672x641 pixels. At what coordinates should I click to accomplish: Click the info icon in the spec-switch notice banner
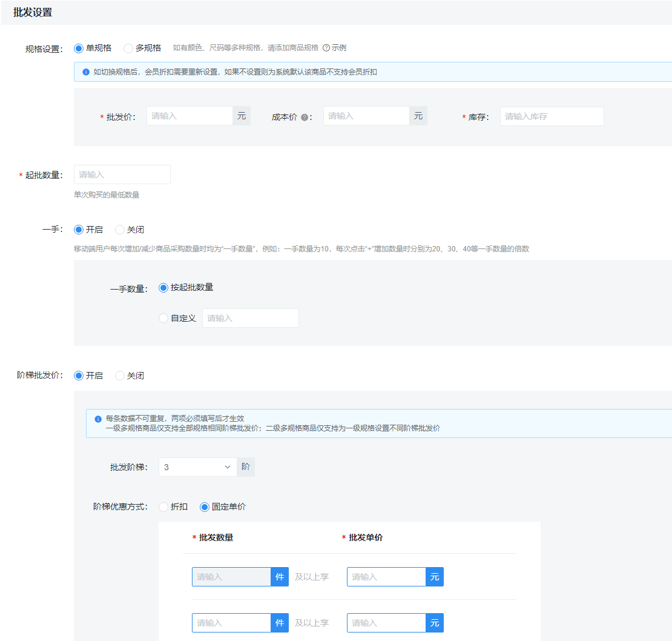(85, 71)
